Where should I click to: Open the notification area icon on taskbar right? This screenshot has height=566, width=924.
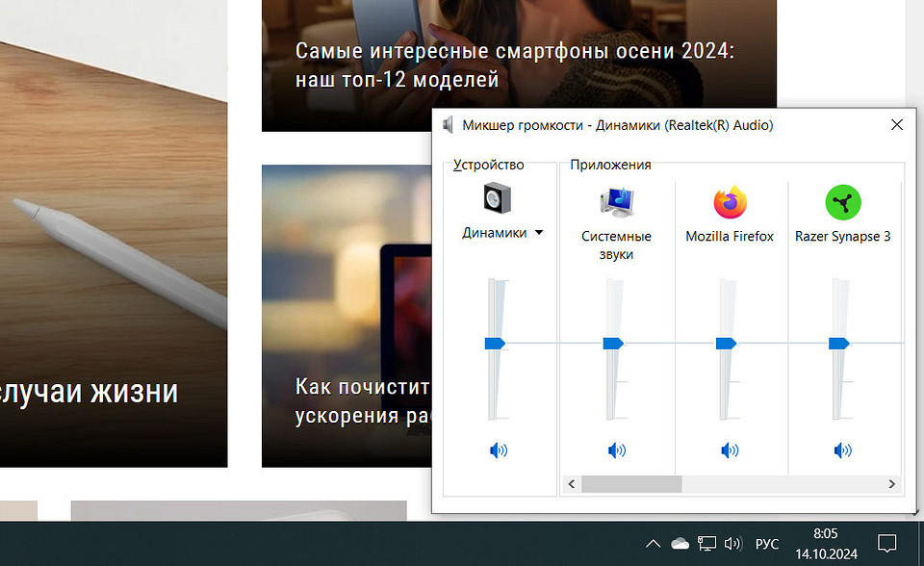[887, 542]
